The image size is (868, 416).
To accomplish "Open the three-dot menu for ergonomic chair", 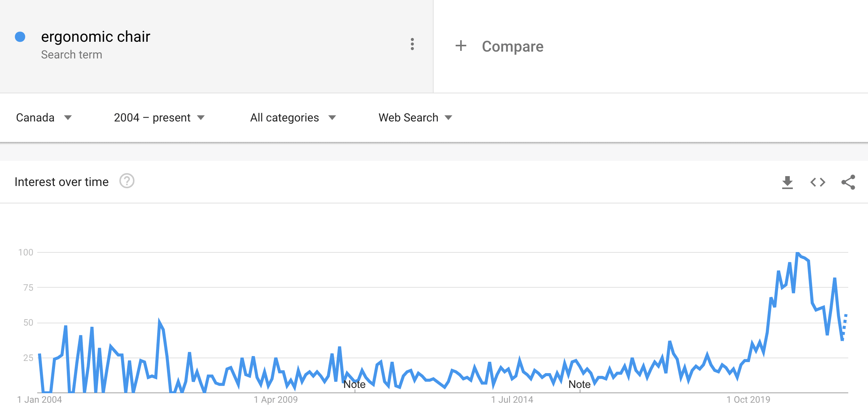I will pyautogui.click(x=412, y=44).
